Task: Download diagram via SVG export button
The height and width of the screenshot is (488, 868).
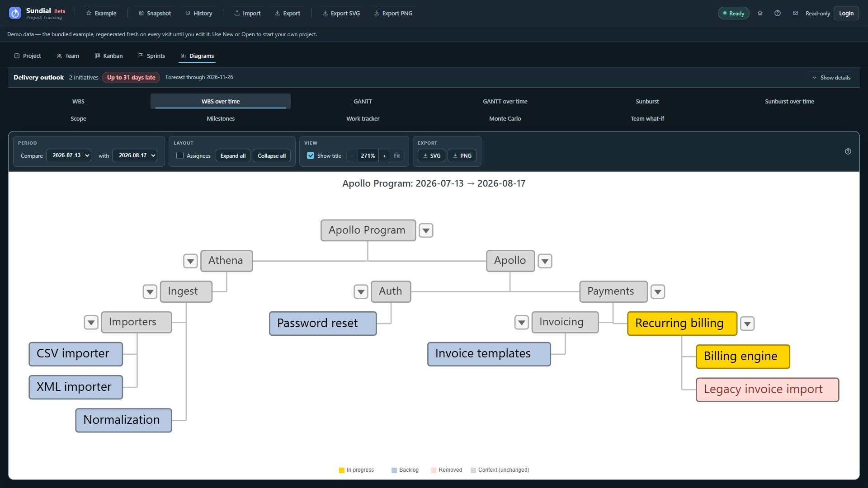Action: pyautogui.click(x=431, y=155)
